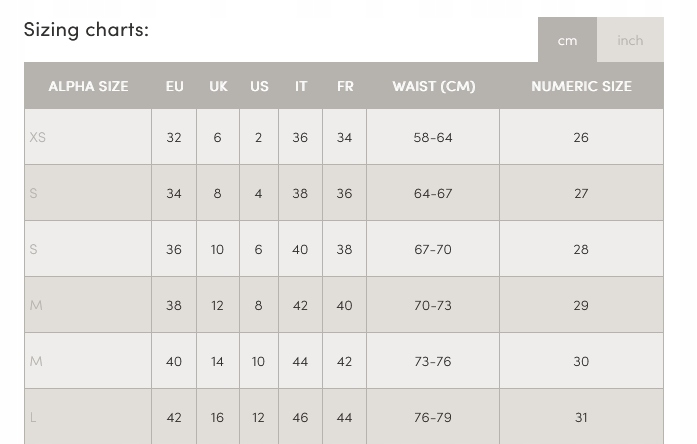The height and width of the screenshot is (444, 697).
Task: Click the IT column header
Action: [300, 86]
